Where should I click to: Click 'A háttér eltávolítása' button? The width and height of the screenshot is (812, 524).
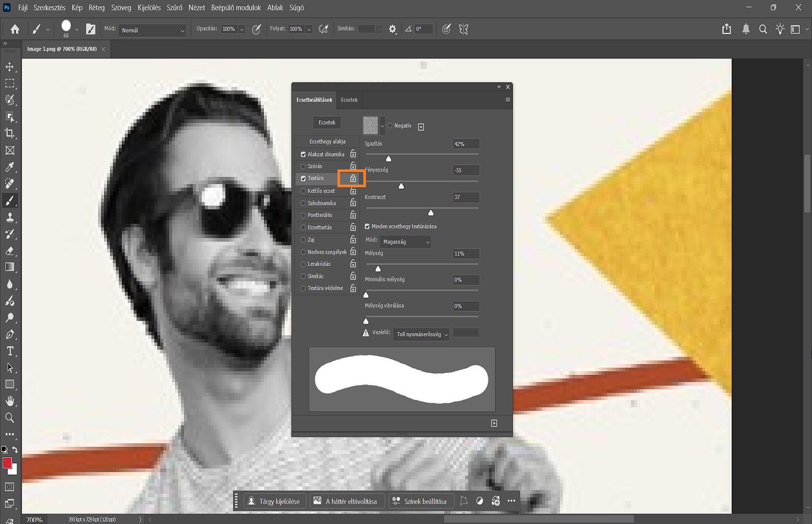coord(347,501)
